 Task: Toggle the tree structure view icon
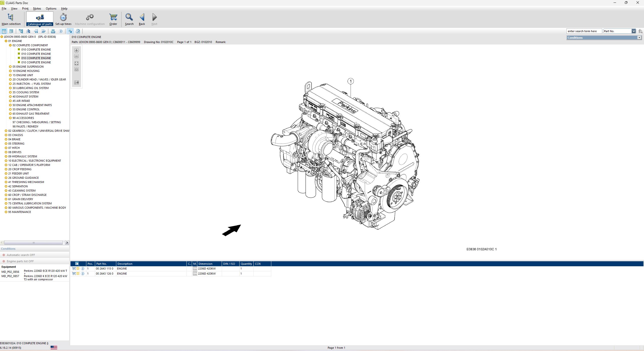21,31
